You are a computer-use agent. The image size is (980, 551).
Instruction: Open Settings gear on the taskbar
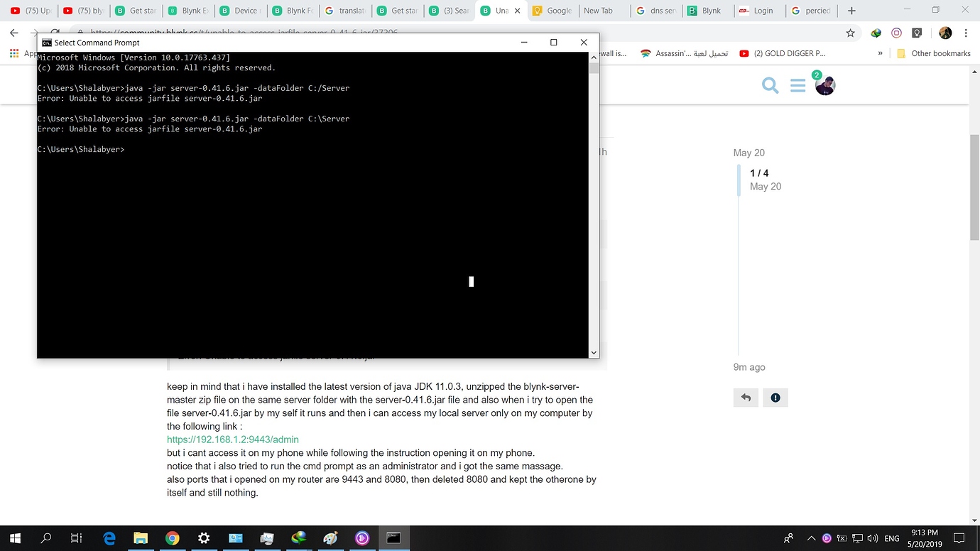204,538
